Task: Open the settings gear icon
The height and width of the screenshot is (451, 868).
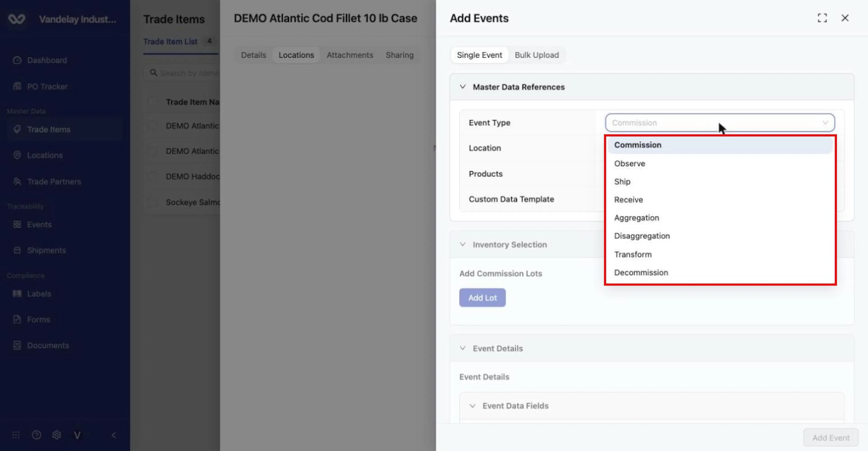Action: point(57,435)
